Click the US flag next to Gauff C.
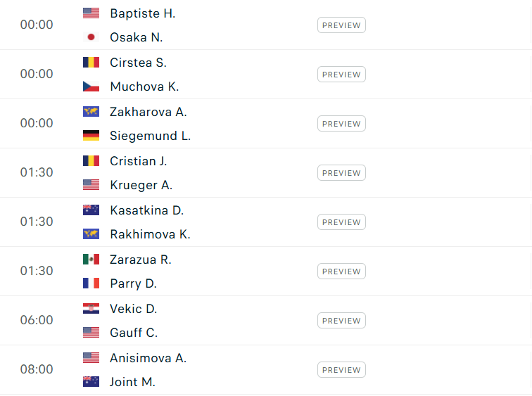This screenshot has width=532, height=396. click(91, 333)
